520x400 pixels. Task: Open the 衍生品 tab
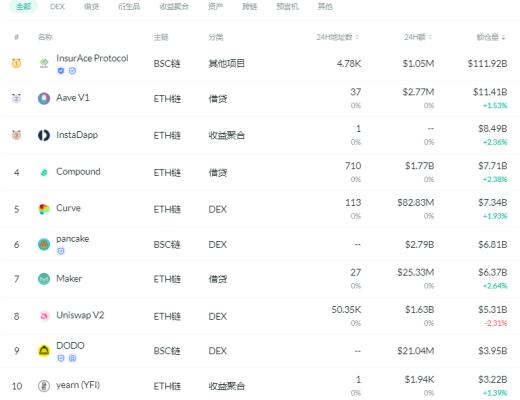click(129, 6)
